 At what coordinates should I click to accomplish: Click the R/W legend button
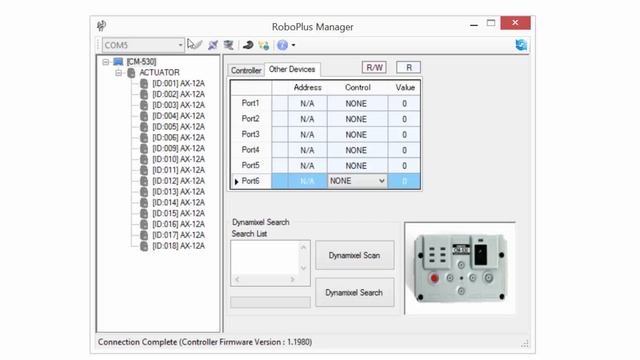click(x=374, y=67)
